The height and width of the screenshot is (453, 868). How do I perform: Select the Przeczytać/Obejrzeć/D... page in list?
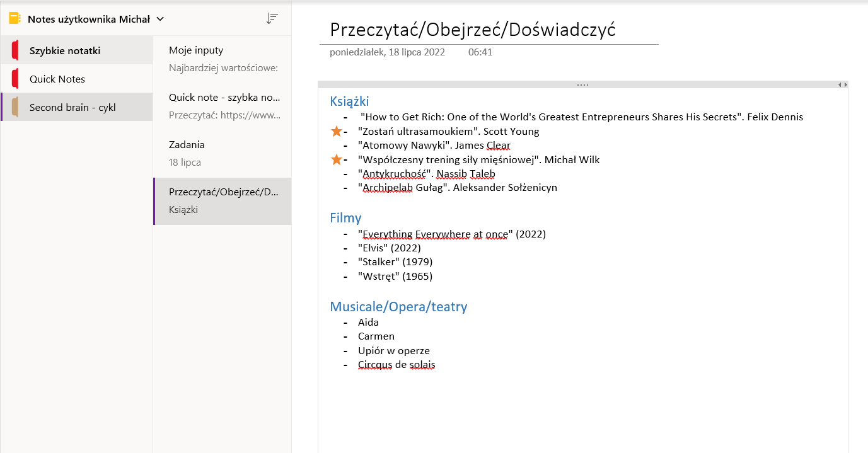click(222, 201)
